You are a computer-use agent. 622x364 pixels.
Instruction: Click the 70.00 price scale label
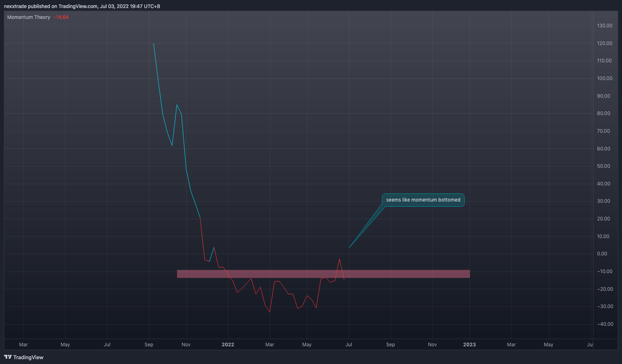[x=603, y=131]
